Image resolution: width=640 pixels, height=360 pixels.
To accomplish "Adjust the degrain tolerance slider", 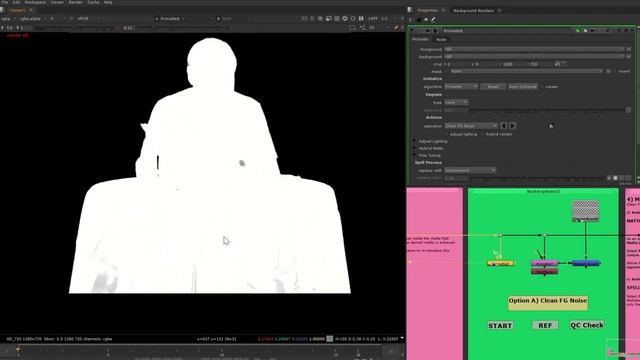I will [x=546, y=110].
